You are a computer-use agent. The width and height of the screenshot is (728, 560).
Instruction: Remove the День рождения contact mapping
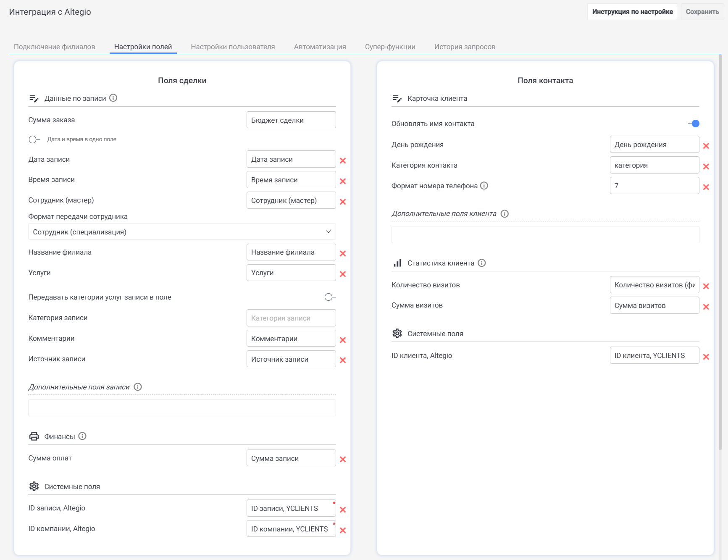[706, 146]
